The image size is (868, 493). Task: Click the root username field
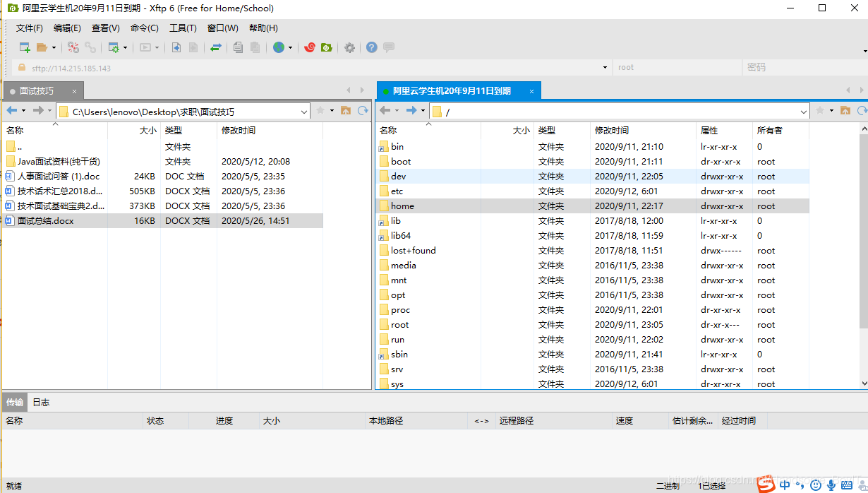(677, 68)
